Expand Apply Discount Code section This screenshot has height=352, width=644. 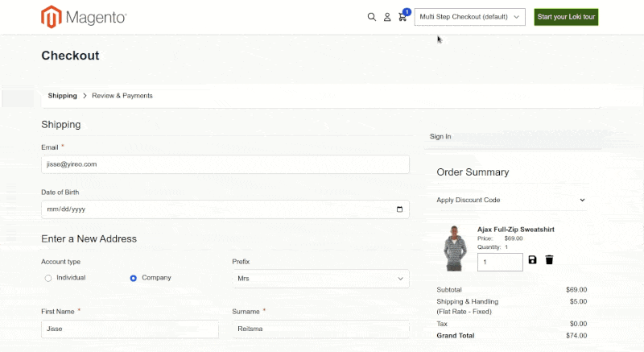coord(510,200)
